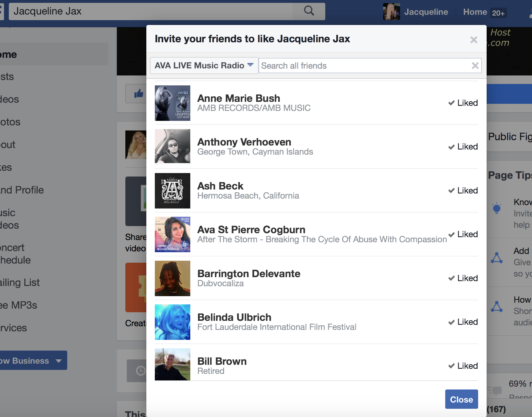Click the name Belinda Ulbrich

point(234,317)
